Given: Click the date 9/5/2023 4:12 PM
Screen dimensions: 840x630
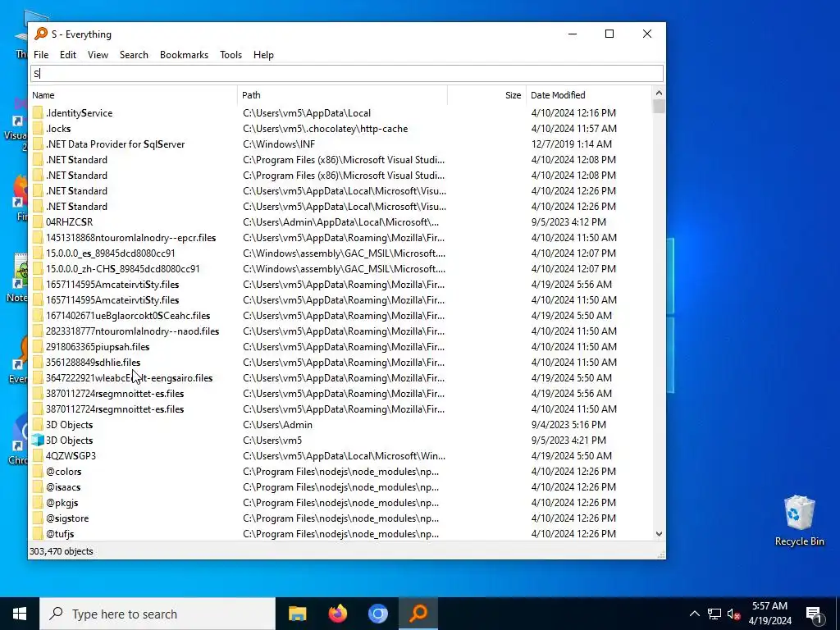Looking at the screenshot, I should point(568,221).
